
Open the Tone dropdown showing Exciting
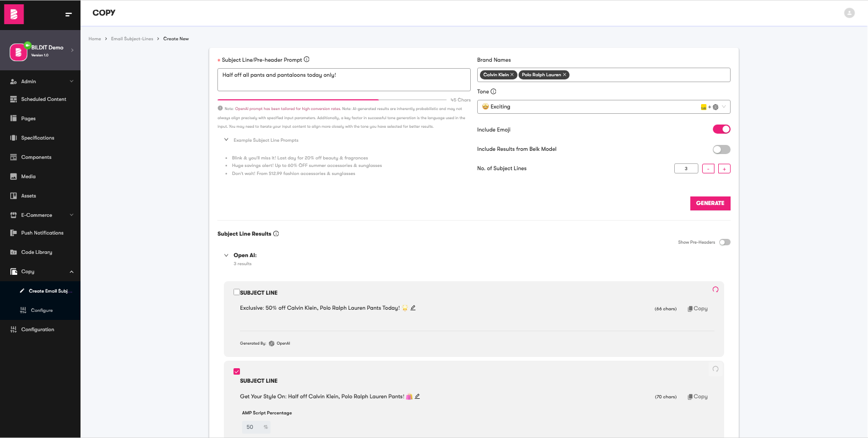[603, 107]
